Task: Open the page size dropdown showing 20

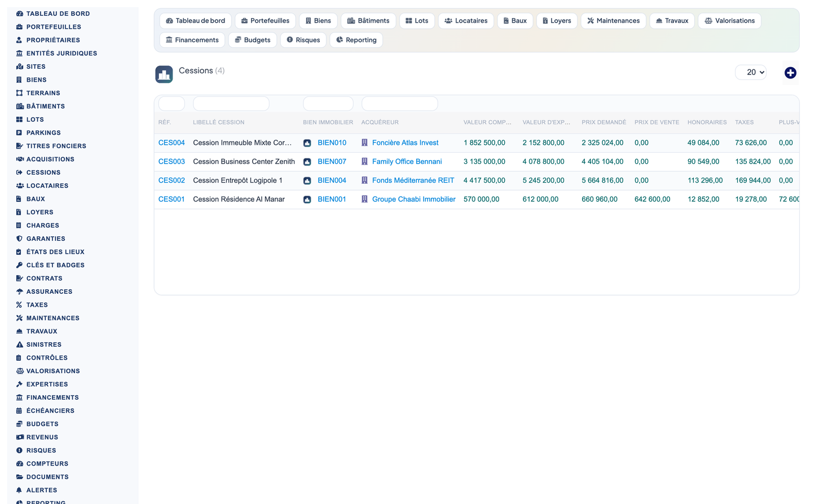Action: (751, 72)
